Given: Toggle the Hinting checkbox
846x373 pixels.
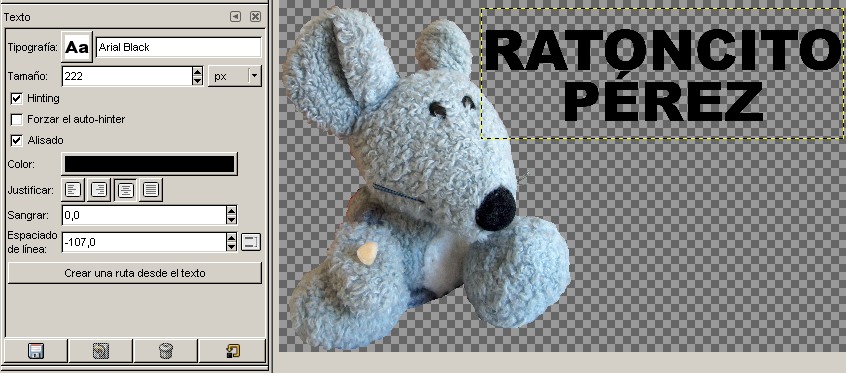Looking at the screenshot, I should tap(17, 98).
